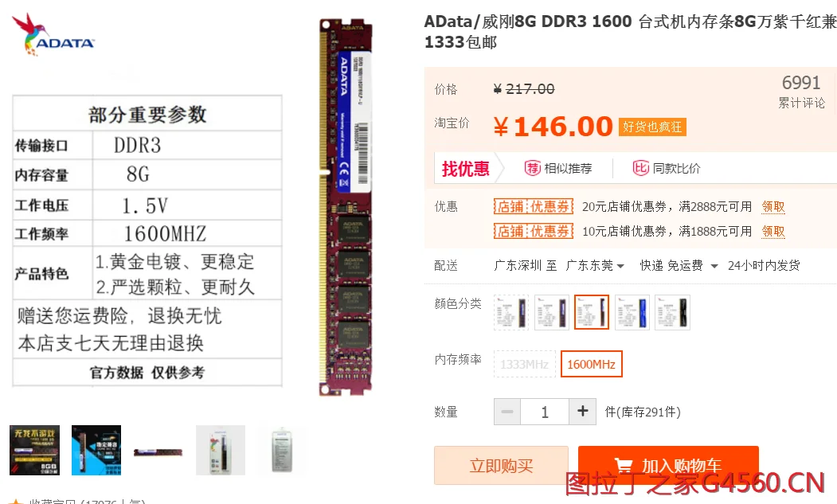Click in the quantity input field
Image resolution: width=837 pixels, height=504 pixels.
click(545, 412)
